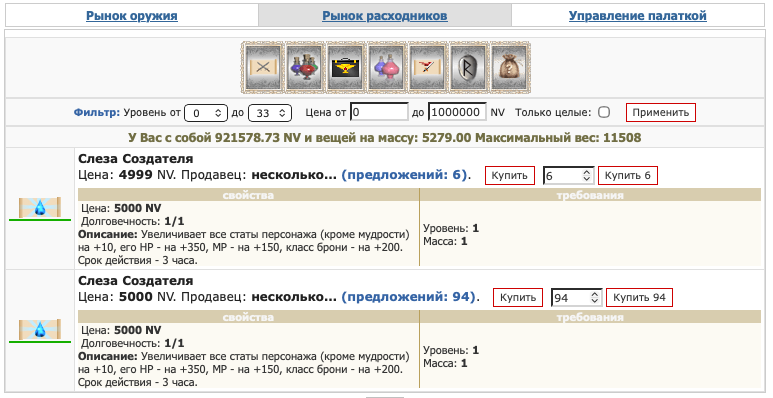Open the blue and pink potions category
This screenshot has height=398, width=773.
[386, 68]
